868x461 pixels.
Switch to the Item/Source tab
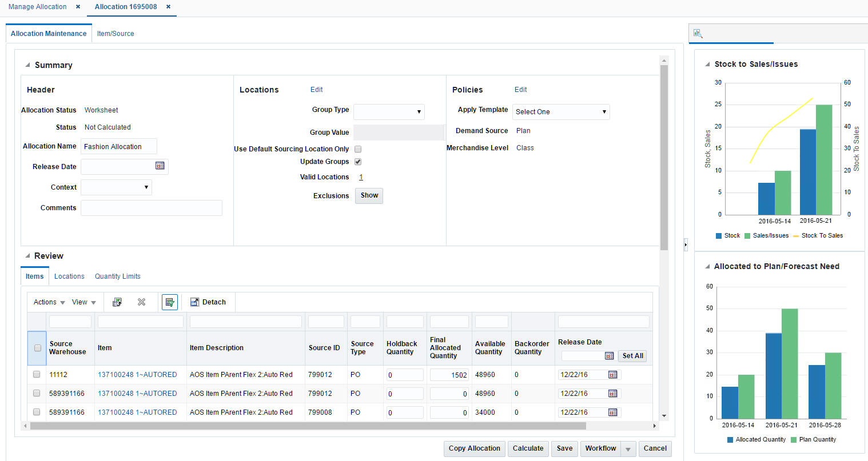pos(115,33)
